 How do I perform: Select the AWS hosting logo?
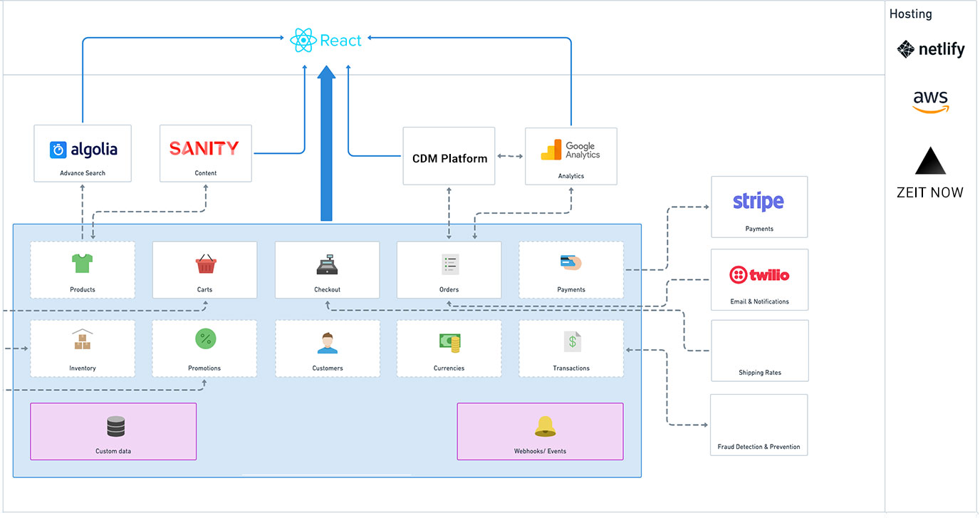(931, 102)
